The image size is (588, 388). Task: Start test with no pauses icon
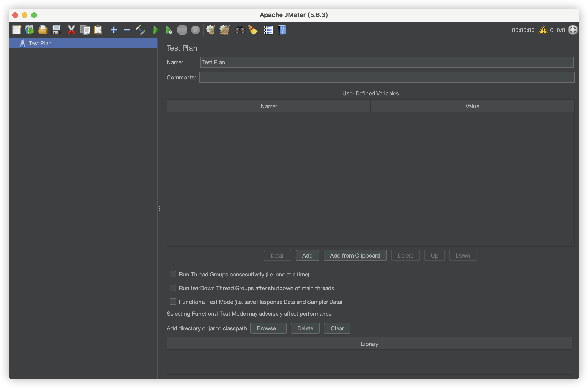click(169, 30)
